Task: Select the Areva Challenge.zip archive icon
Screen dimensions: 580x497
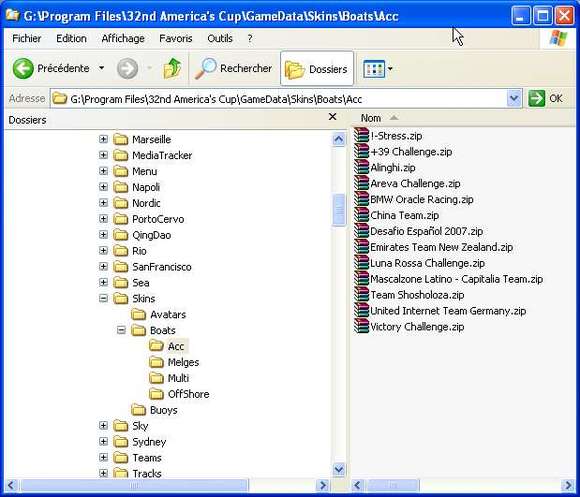Action: coord(361,183)
